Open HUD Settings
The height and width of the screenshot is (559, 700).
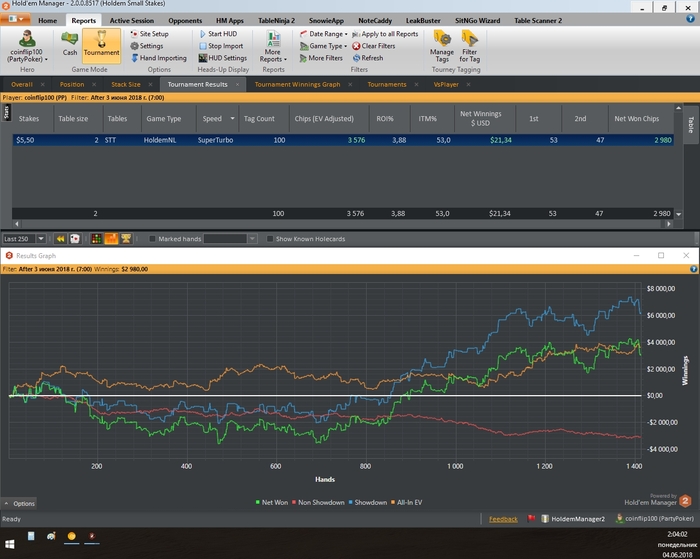pyautogui.click(x=222, y=58)
